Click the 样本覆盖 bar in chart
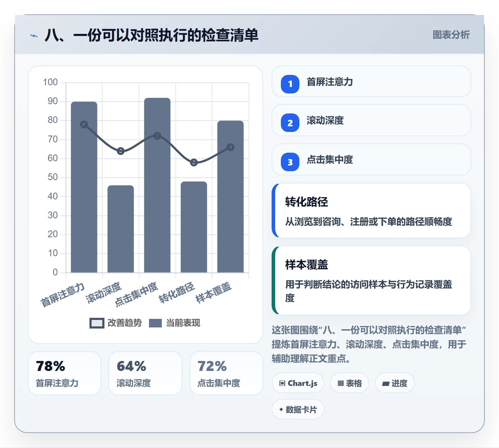 pos(231,197)
